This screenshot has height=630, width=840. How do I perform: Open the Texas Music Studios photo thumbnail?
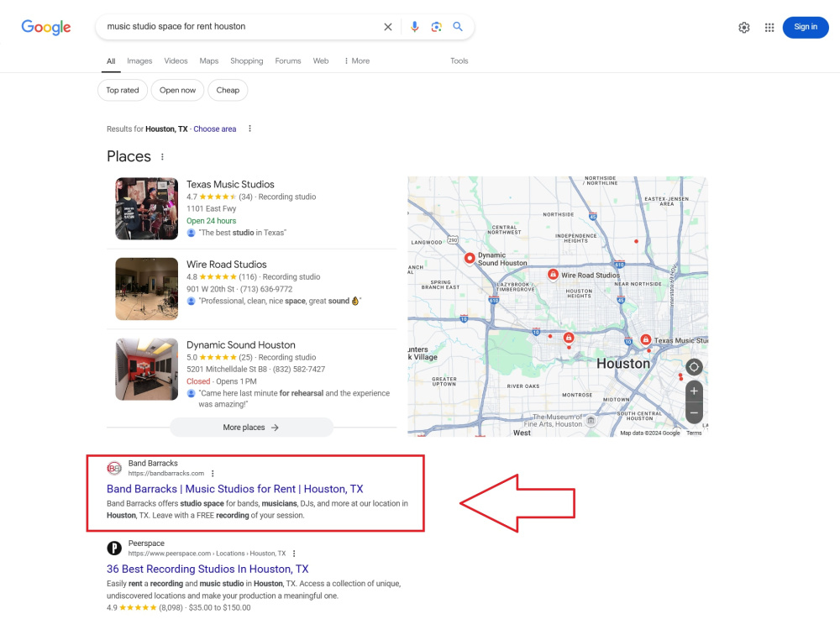[146, 208]
